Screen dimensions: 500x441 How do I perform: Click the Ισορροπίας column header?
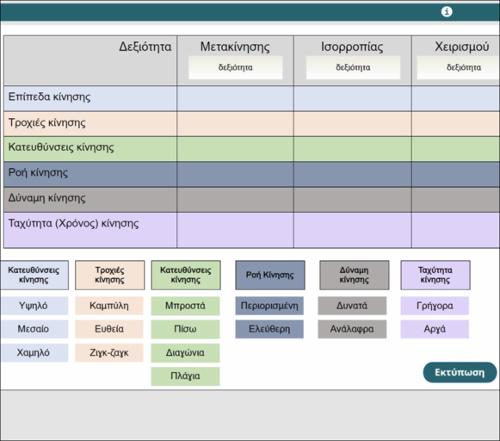[352, 47]
